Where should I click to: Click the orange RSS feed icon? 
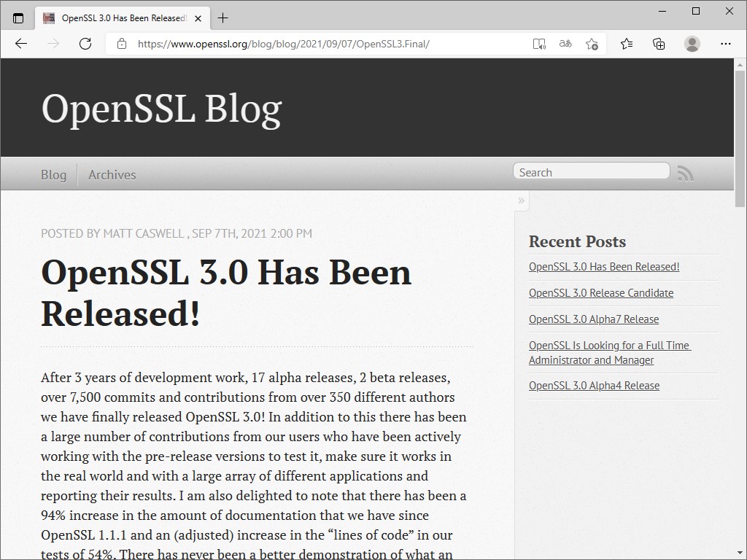685,173
